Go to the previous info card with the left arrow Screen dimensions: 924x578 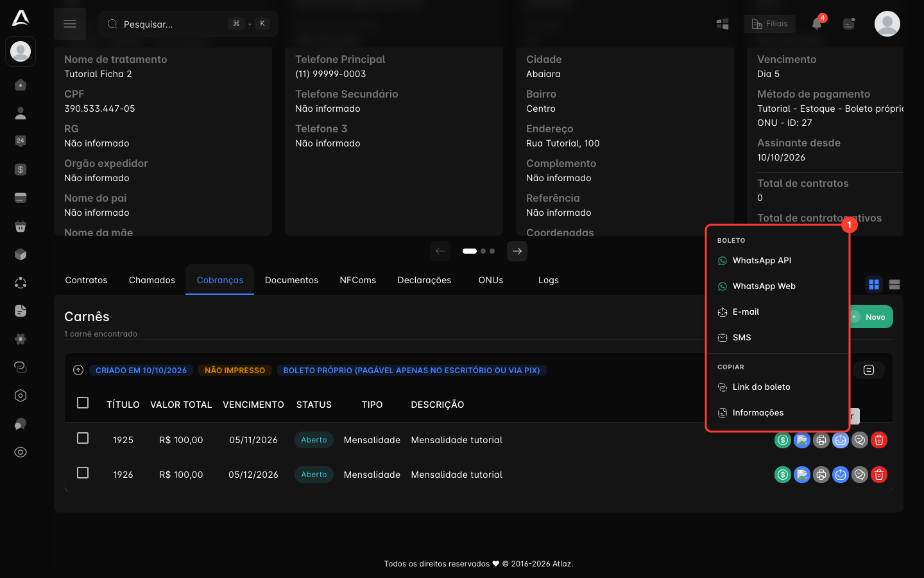click(440, 251)
